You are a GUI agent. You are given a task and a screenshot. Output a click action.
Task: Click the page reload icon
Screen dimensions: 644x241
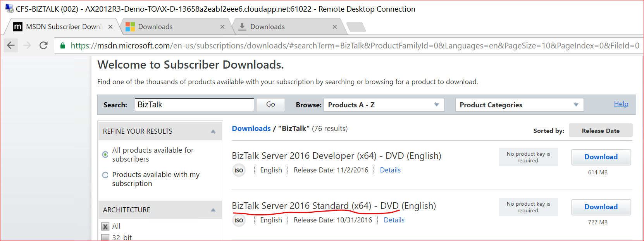(43, 45)
